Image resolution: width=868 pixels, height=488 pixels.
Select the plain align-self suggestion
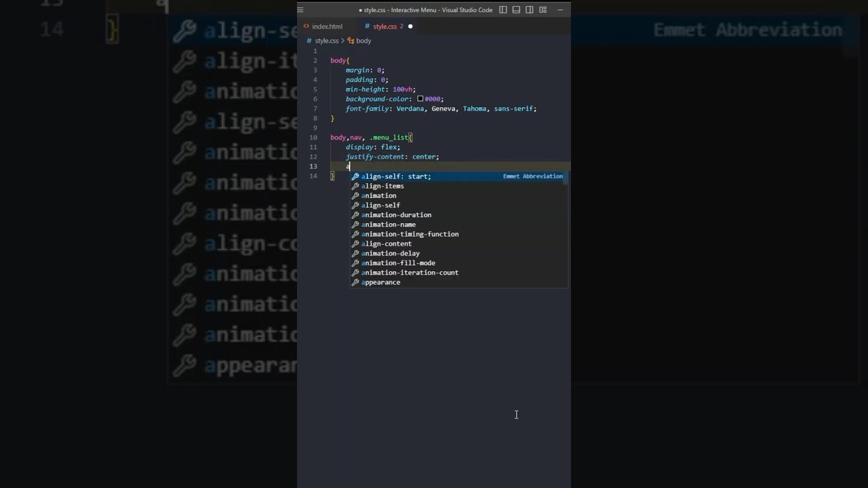click(x=458, y=205)
